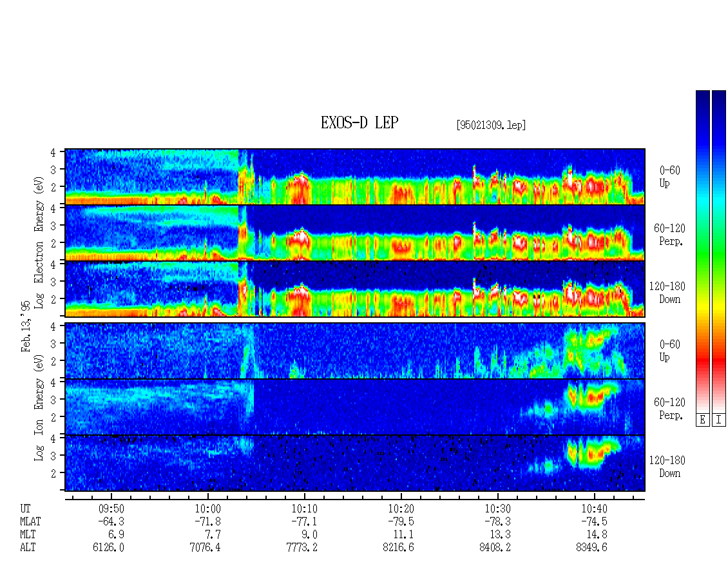Click the MLT value 11.1
This screenshot has width=728, height=564.
pyautogui.click(x=403, y=535)
